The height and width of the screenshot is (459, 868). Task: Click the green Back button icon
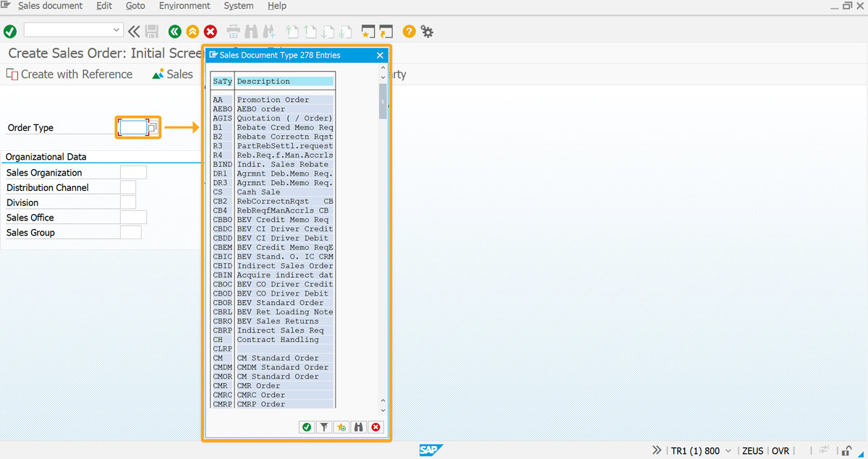point(174,31)
